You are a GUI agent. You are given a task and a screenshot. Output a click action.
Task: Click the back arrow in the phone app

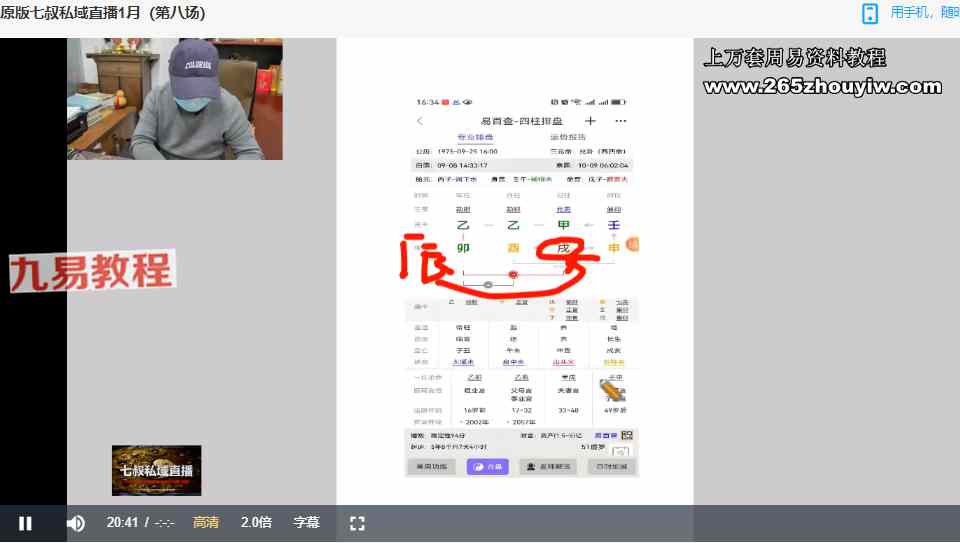(420, 121)
